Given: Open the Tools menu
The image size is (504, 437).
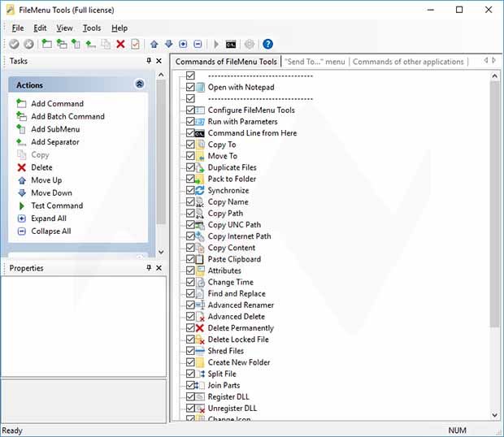Looking at the screenshot, I should pyautogui.click(x=92, y=28).
